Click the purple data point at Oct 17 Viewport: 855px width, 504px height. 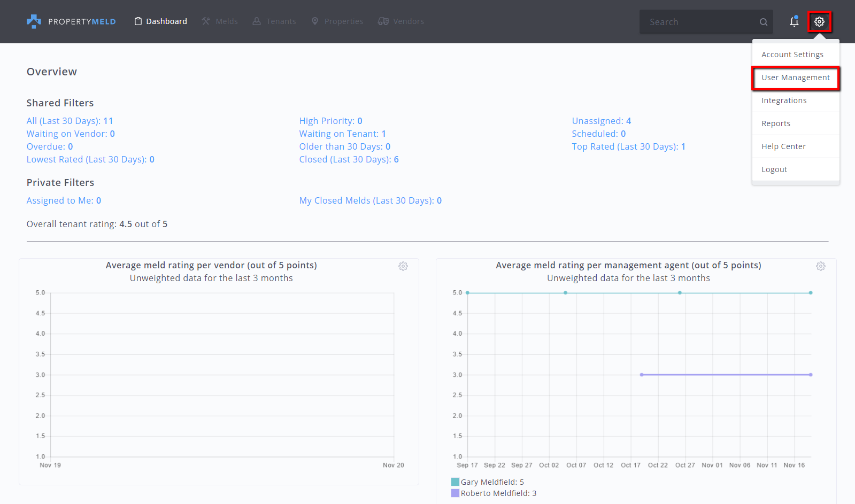click(x=642, y=375)
